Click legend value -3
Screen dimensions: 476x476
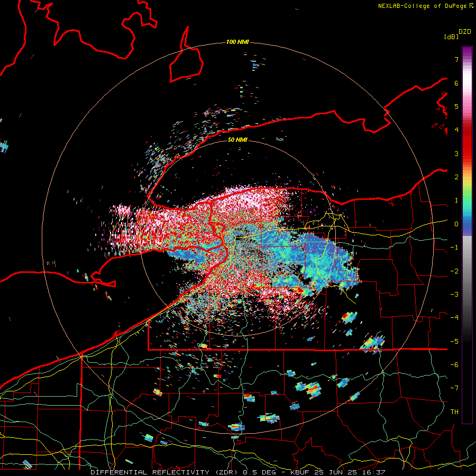point(454,295)
